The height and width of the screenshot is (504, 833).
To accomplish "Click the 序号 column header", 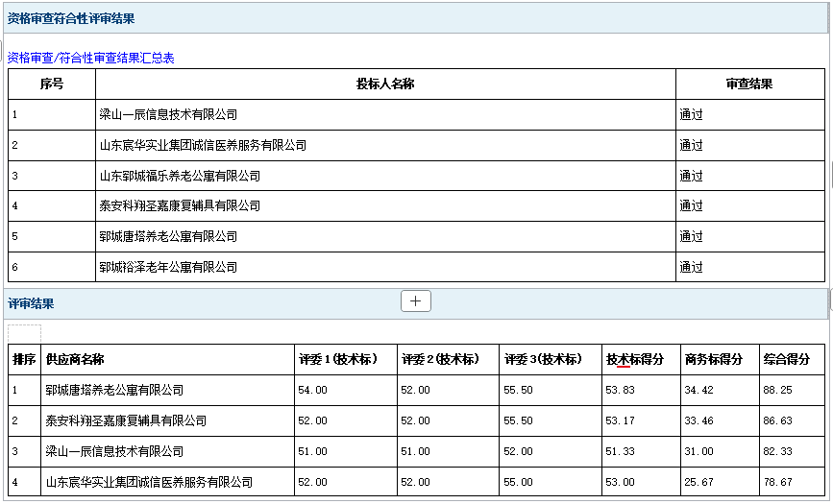I will pyautogui.click(x=52, y=84).
